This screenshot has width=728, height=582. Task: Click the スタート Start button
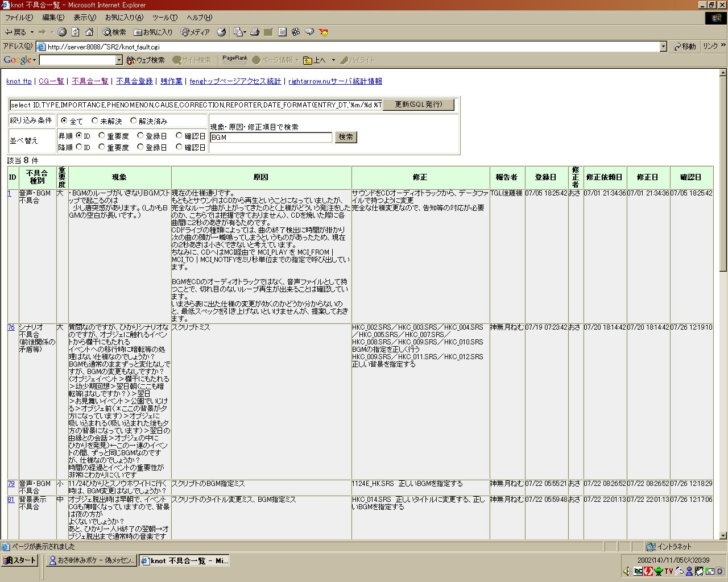19,560
